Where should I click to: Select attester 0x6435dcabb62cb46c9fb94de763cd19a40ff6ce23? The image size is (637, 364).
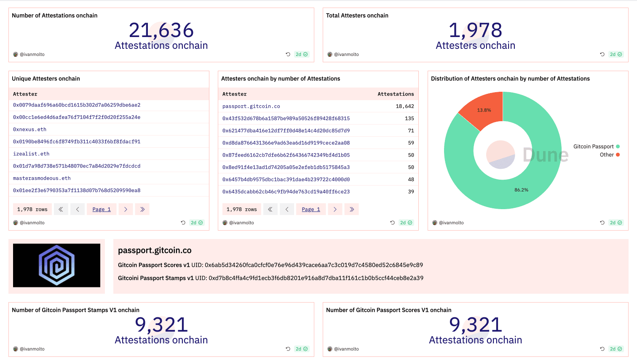[286, 192]
